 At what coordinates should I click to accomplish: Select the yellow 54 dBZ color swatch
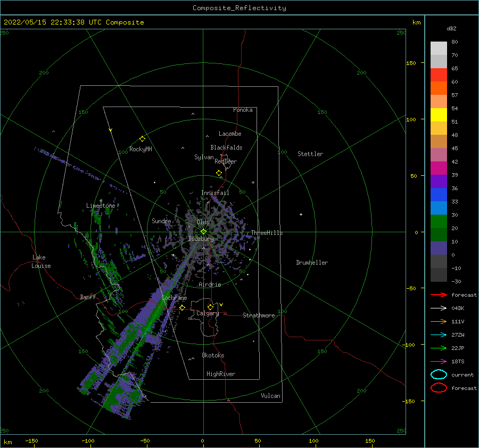tap(439, 115)
